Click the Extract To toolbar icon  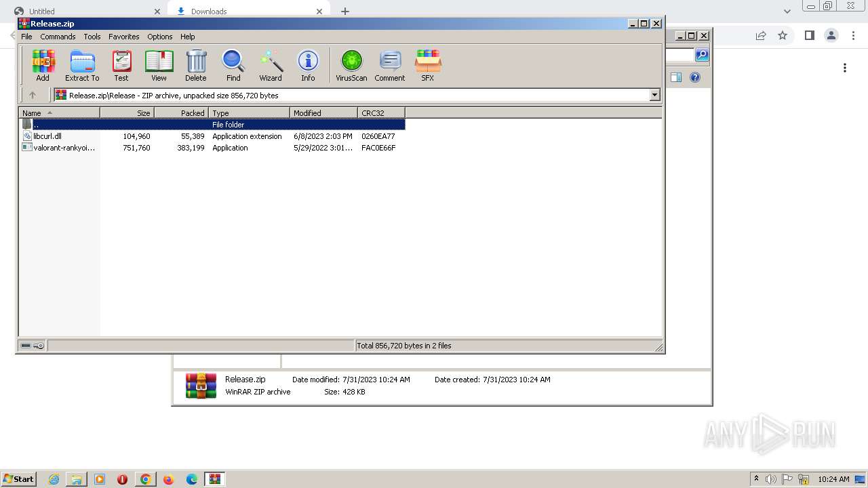(82, 65)
